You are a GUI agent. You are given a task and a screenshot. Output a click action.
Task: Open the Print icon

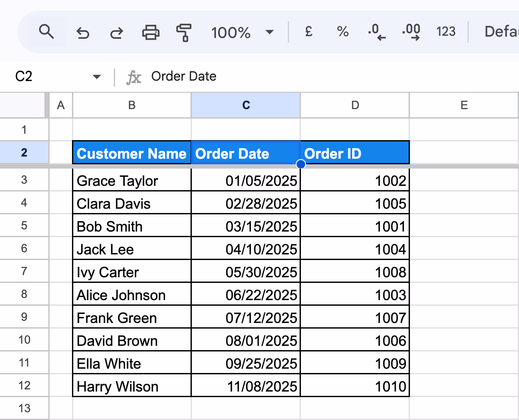tap(150, 31)
